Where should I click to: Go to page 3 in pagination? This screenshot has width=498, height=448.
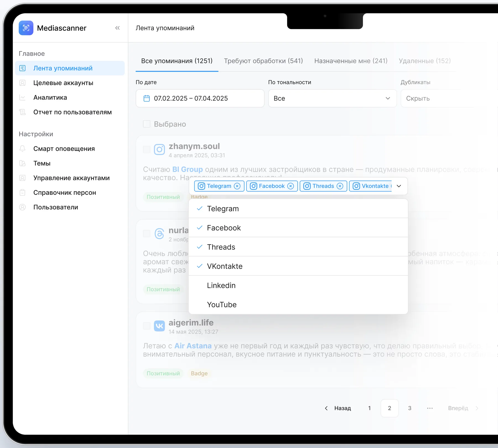coord(410,408)
